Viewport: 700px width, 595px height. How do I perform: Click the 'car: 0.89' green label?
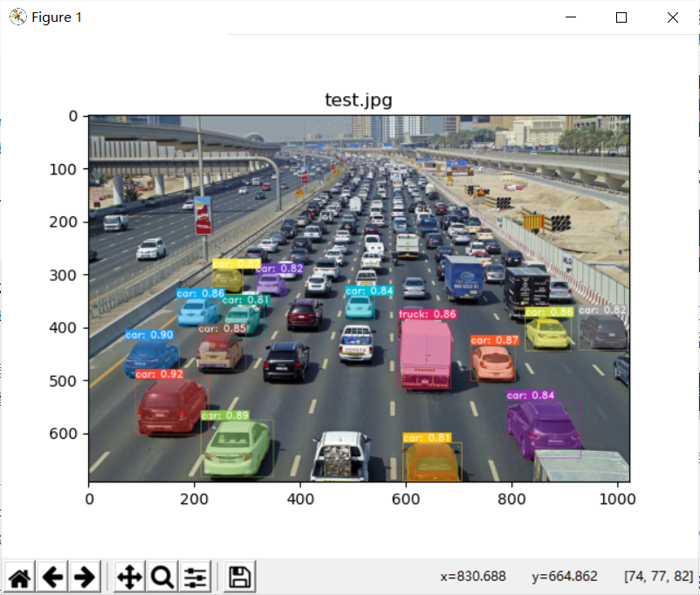click(225, 415)
